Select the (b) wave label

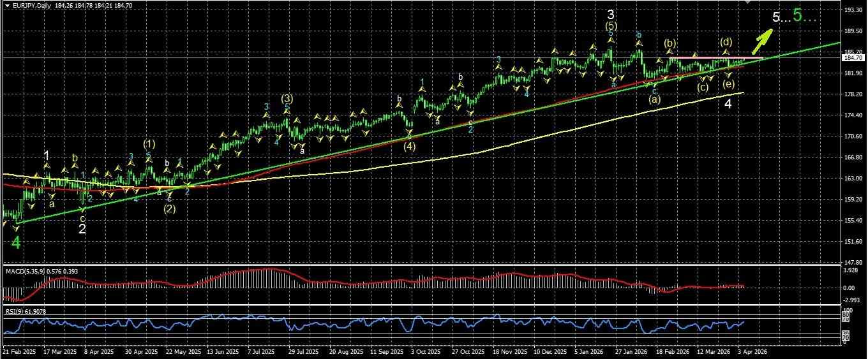[x=670, y=43]
